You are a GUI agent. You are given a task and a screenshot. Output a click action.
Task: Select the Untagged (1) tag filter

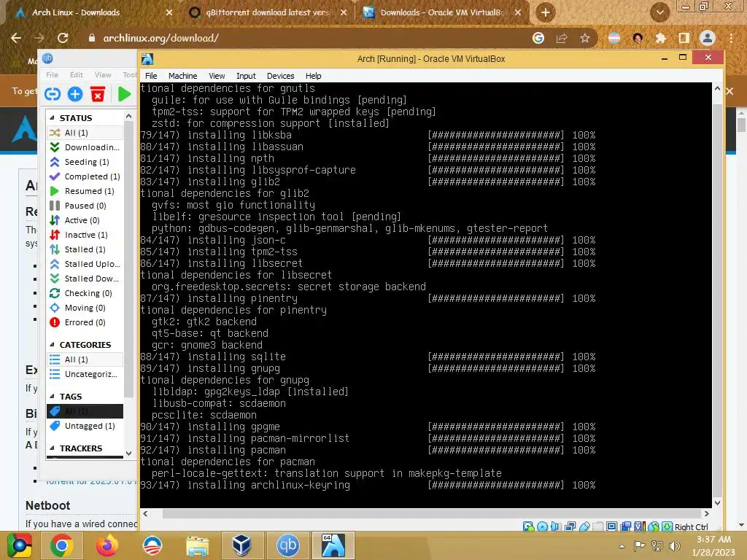tap(86, 426)
